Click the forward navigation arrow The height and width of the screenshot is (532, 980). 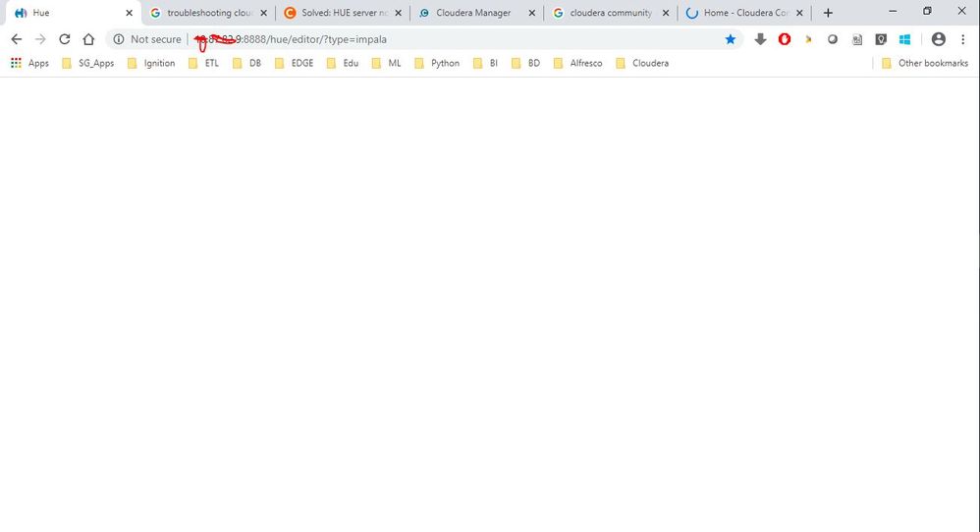click(x=40, y=39)
